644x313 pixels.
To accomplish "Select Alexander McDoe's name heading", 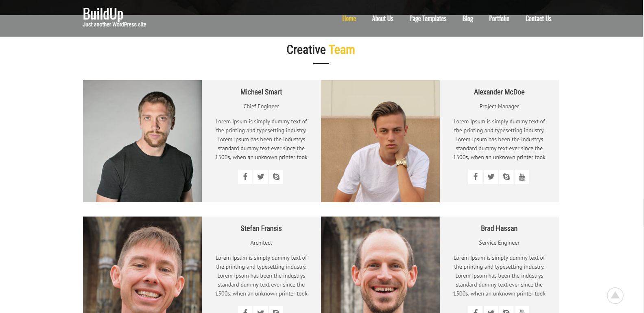I will pos(499,92).
